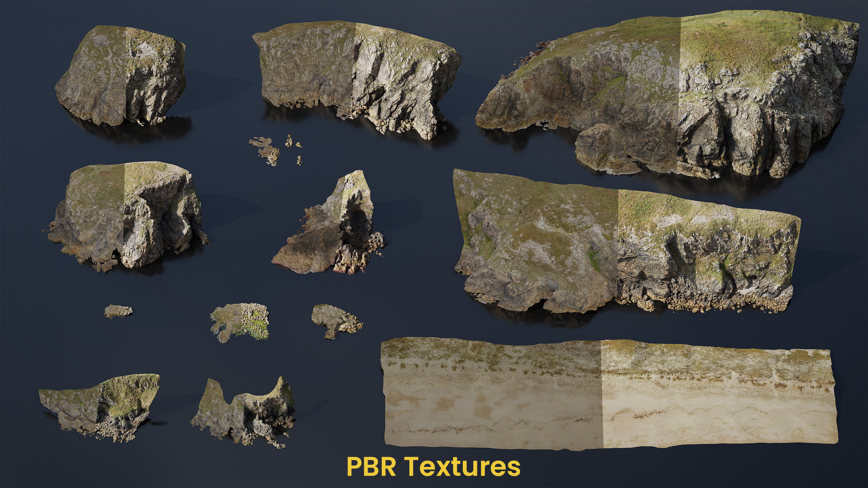This screenshot has width=868, height=488.
Task: Select the largest grassy headland cliff model
Action: pos(667,94)
